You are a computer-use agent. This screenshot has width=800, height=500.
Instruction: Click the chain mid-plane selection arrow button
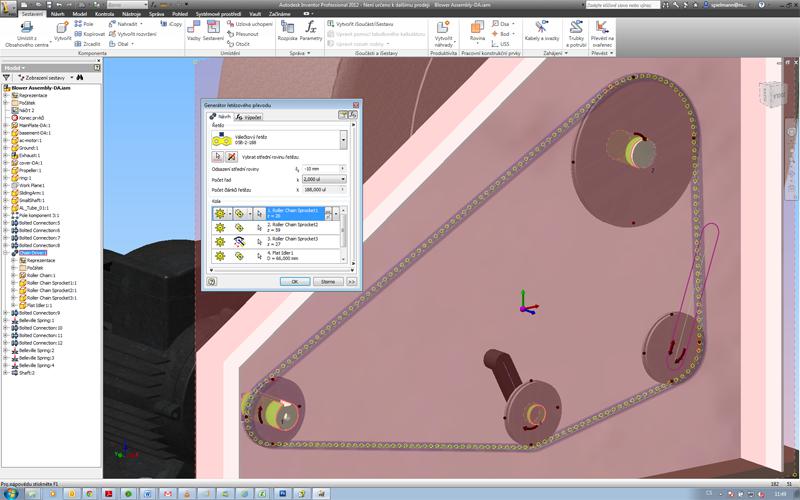[218, 157]
